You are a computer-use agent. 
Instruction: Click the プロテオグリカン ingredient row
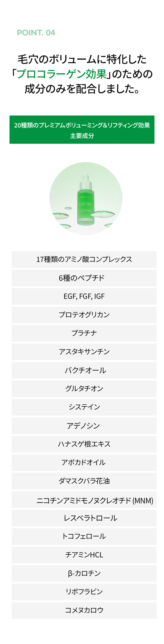point(84,315)
